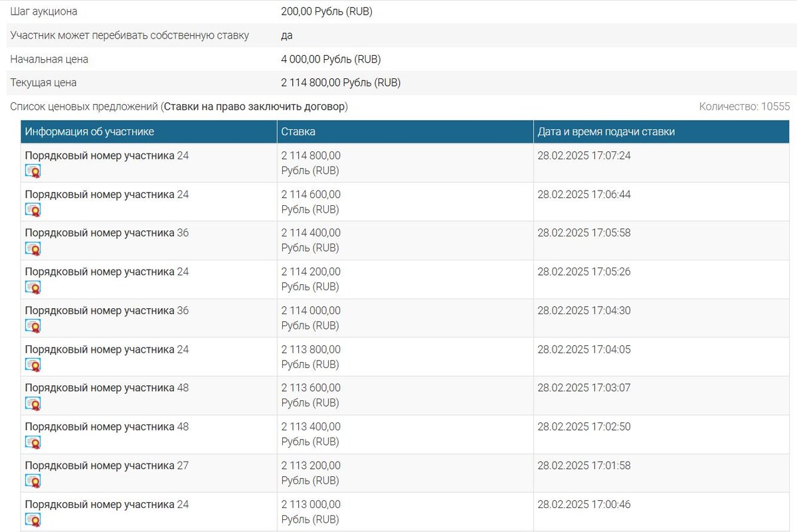Select the bid amount 2 114 200,00 cell

(x=405, y=279)
